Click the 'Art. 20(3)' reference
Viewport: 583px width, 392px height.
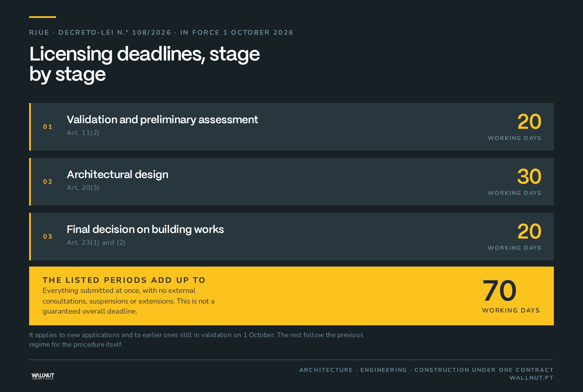pyautogui.click(x=83, y=188)
